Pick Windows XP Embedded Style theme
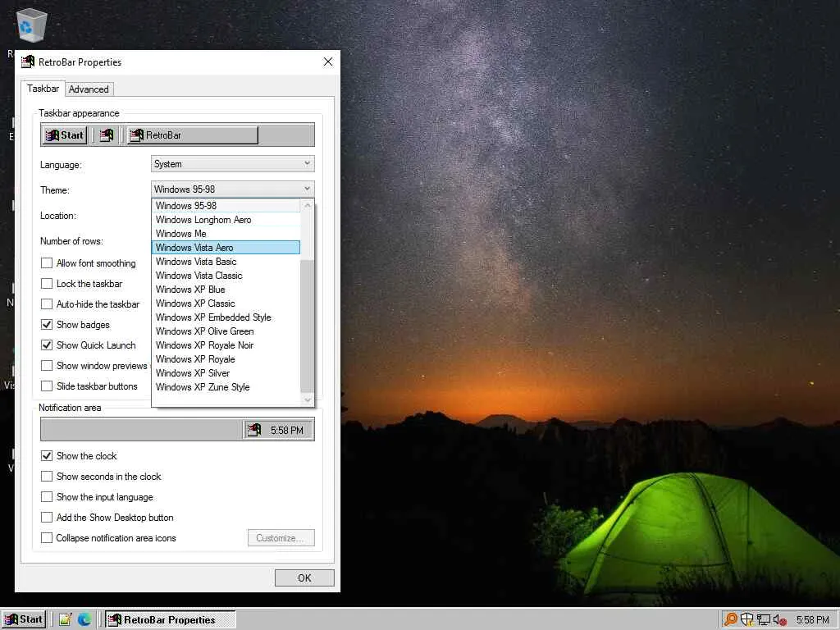 (x=226, y=317)
